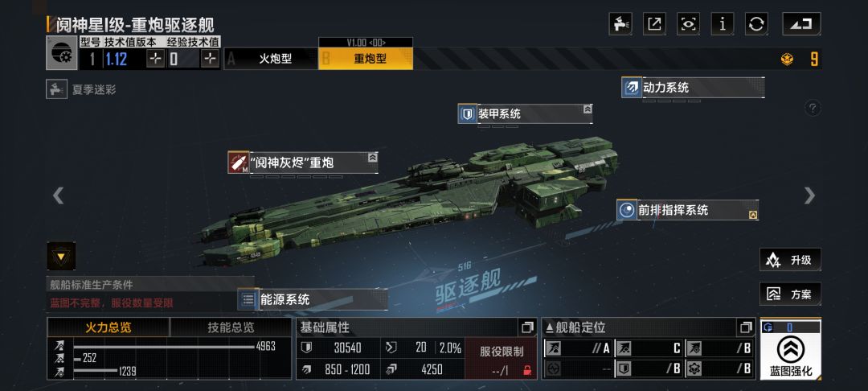Click the 升级 upgrade button
The width and height of the screenshot is (868, 391).
click(x=791, y=260)
